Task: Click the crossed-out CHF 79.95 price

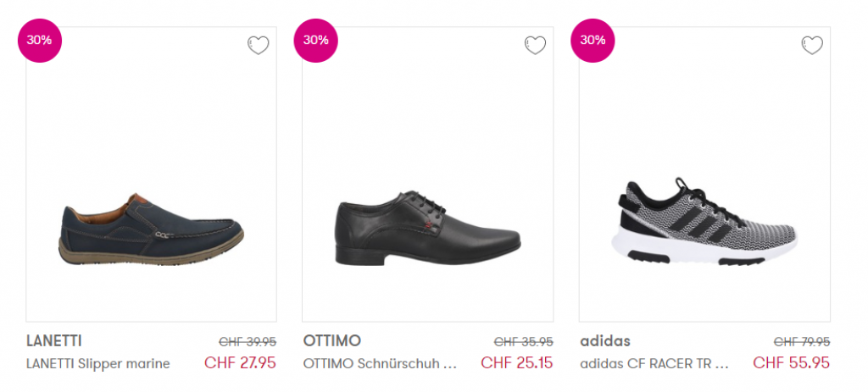Action: (x=802, y=342)
